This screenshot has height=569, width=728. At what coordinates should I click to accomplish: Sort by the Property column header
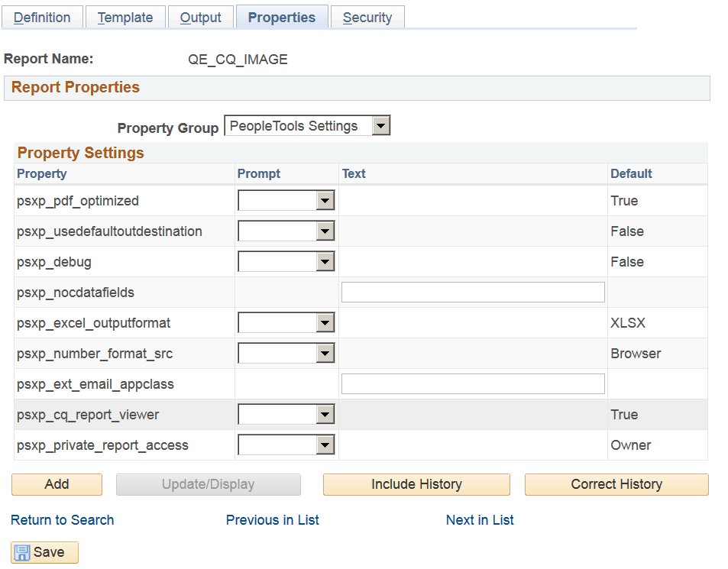[x=42, y=173]
